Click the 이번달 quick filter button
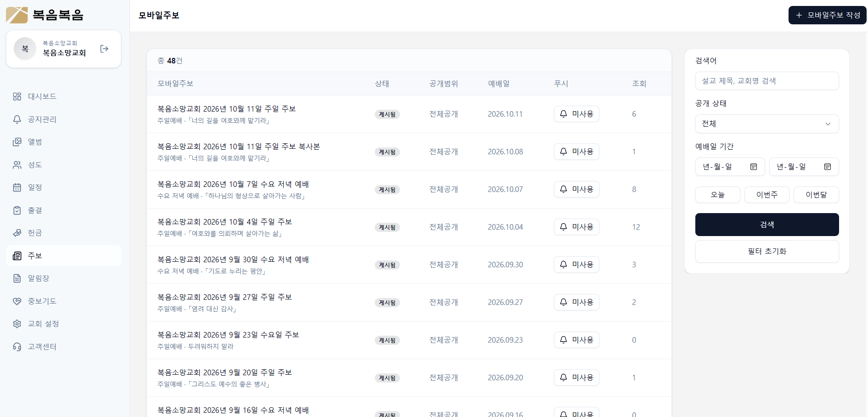The image size is (868, 417). tap(816, 195)
